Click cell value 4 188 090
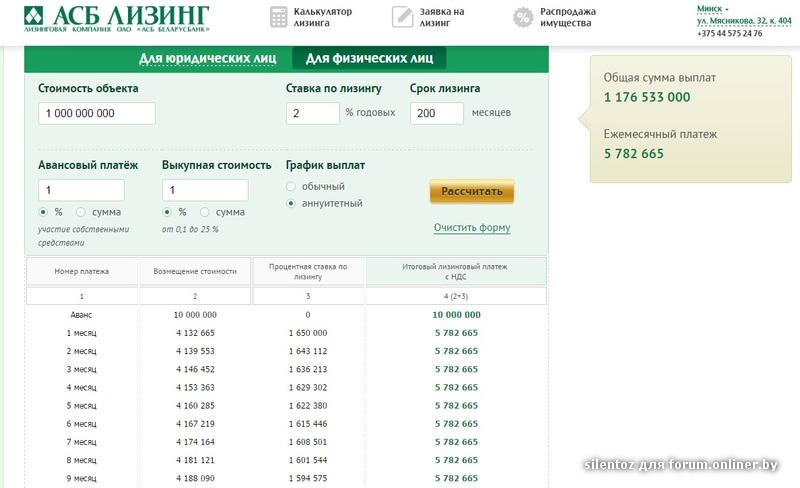The image size is (800, 488). (195, 478)
